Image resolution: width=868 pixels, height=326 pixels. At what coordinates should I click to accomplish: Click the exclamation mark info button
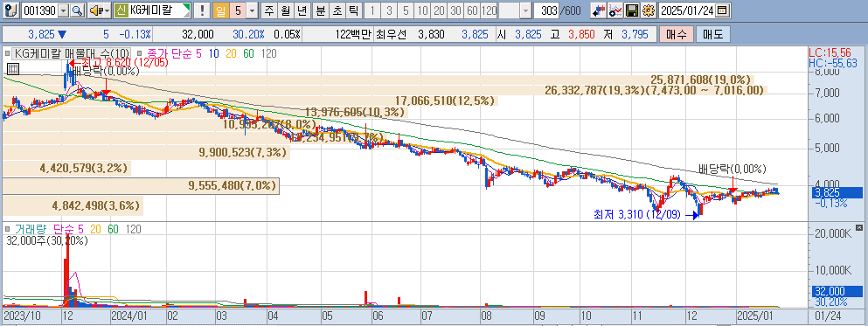click(x=203, y=10)
